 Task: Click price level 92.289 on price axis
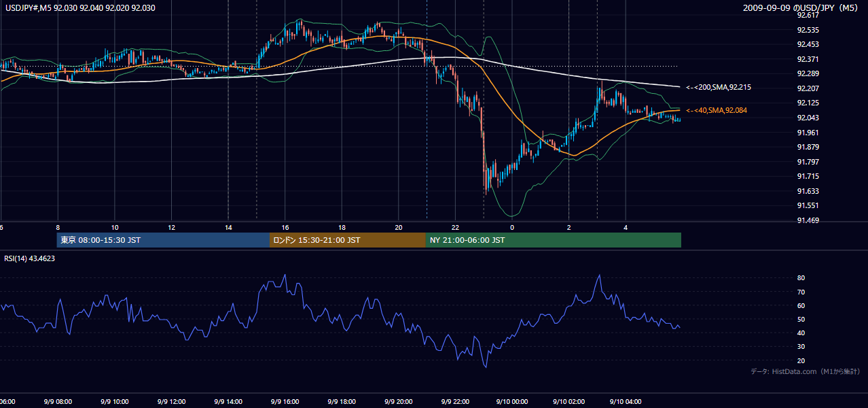(x=808, y=73)
